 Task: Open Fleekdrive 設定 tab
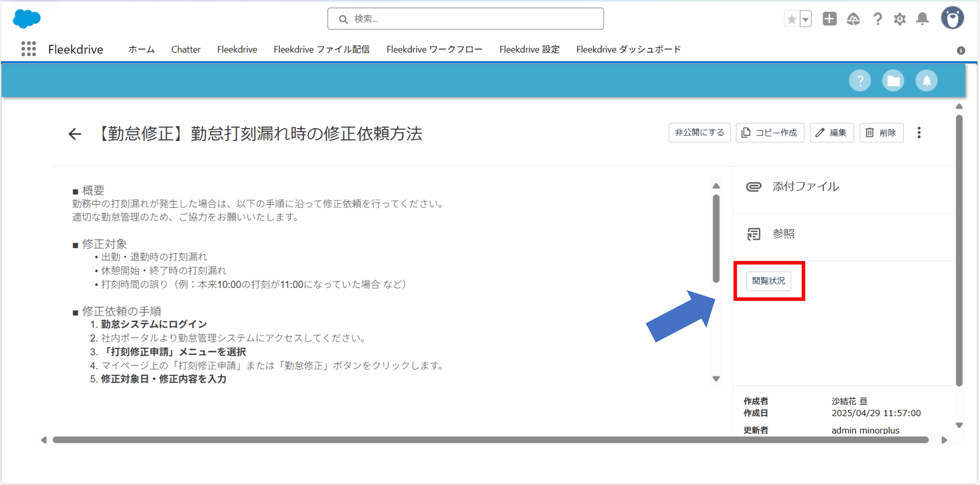(x=529, y=50)
